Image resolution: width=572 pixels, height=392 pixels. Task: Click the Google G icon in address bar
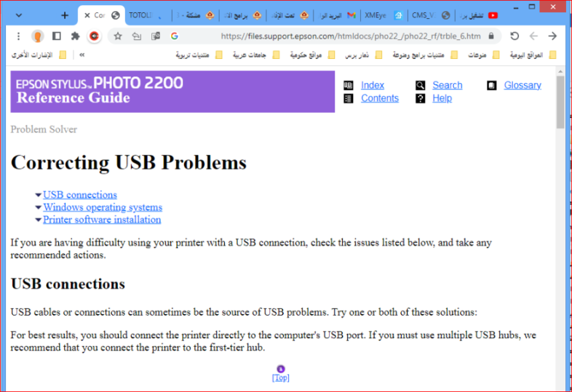pos(175,36)
